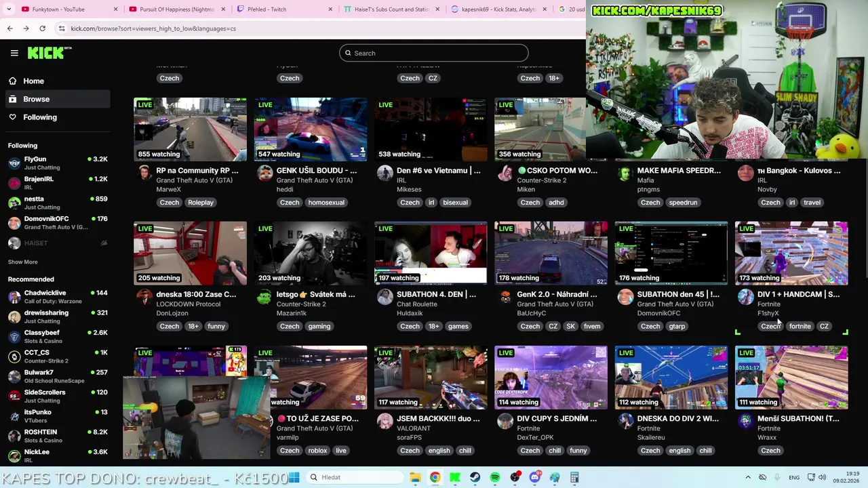Open the NickLee recommended channel
The width and height of the screenshot is (868, 488).
58,455
